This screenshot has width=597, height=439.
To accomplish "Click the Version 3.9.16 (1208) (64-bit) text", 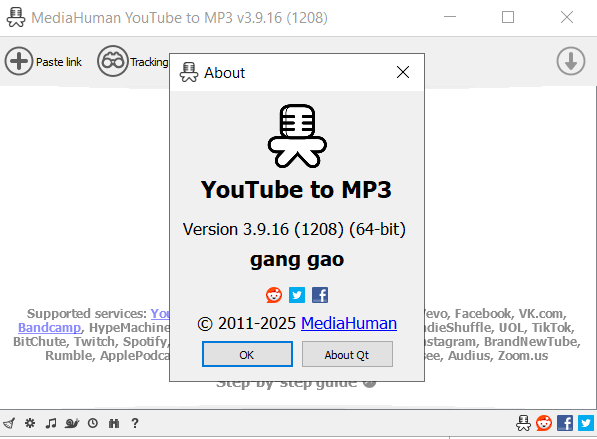I will [x=294, y=229].
